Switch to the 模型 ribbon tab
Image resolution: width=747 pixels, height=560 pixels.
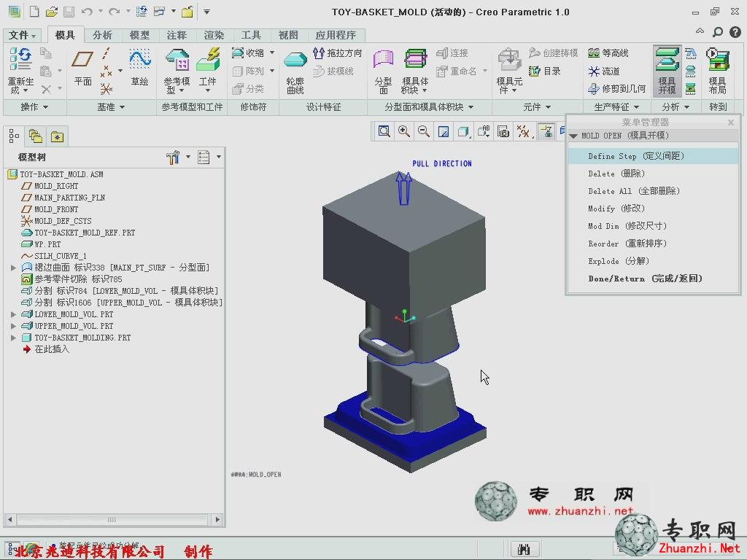(x=139, y=35)
